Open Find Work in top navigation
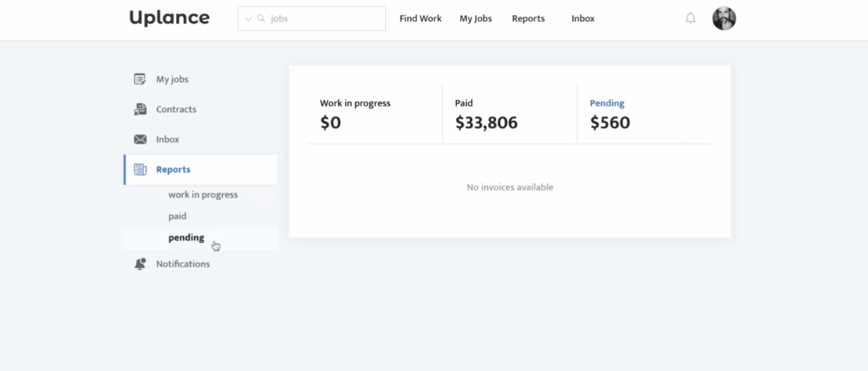 (x=420, y=18)
